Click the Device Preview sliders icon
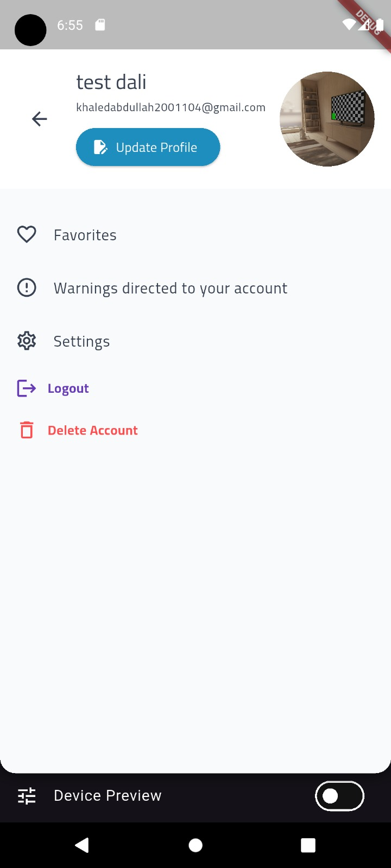The height and width of the screenshot is (868, 391). tap(27, 796)
